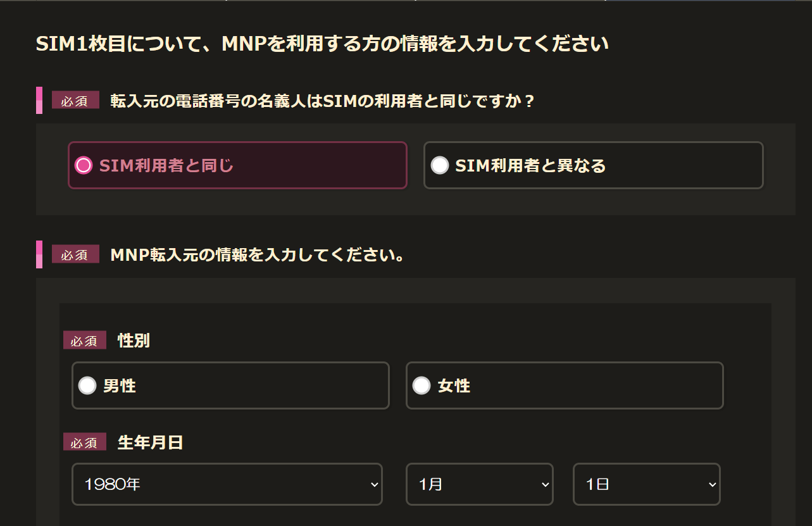Click the "SIM1枚目について" page heading
This screenshot has height=526, width=812.
322,44
